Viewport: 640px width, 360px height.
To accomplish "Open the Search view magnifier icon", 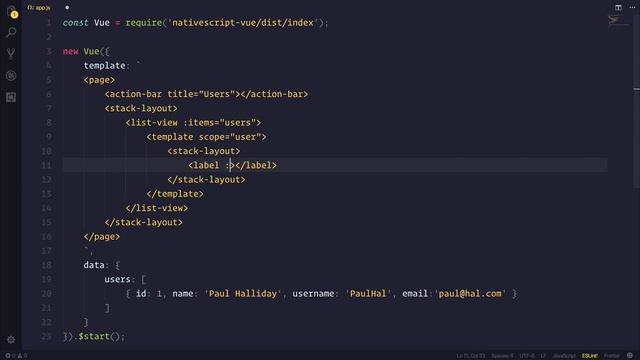I will tap(11, 32).
